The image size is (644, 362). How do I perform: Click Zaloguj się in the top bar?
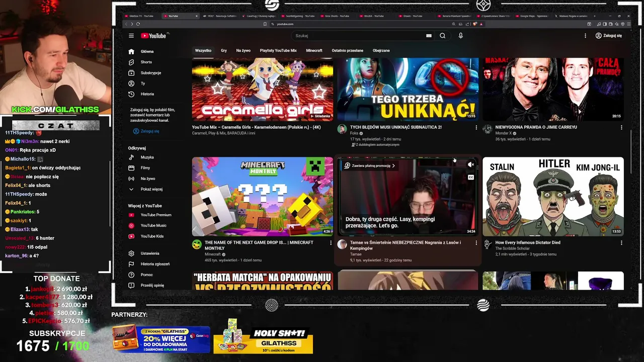[608, 36]
